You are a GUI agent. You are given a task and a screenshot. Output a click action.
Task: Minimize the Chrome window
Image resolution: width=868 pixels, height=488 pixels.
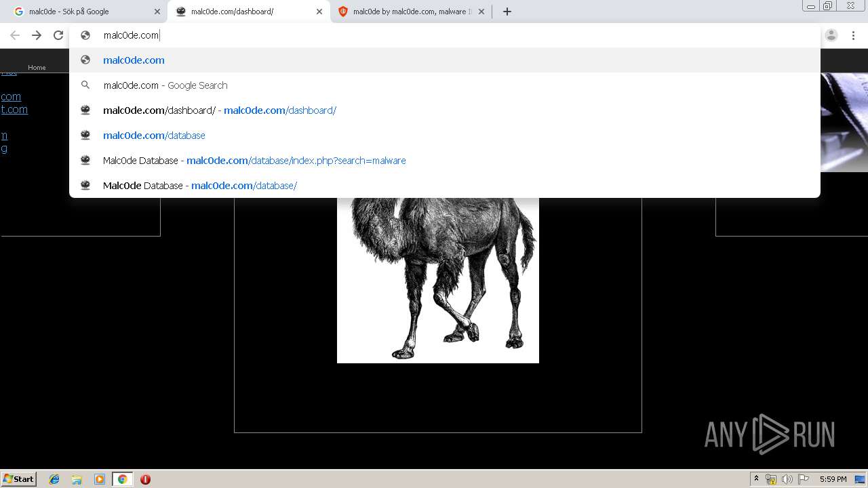[810, 6]
